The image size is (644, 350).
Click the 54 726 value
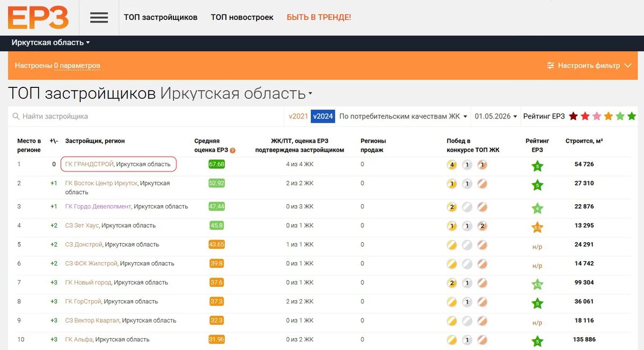[x=584, y=164]
